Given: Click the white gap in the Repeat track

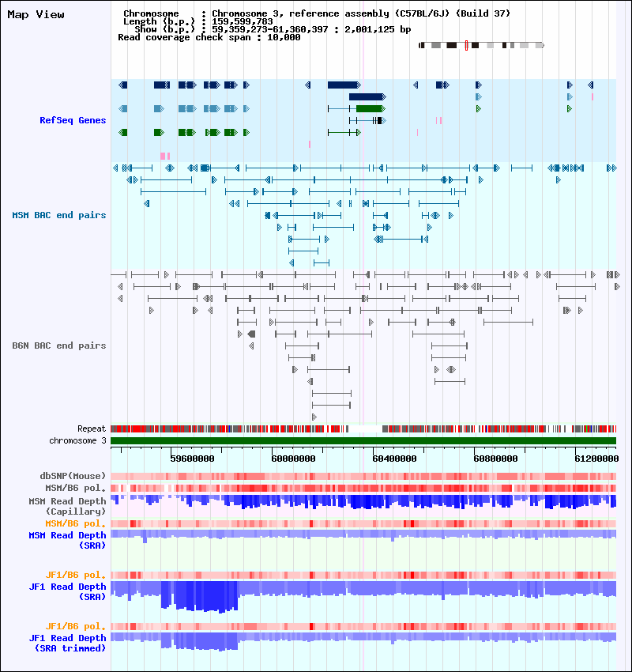Looking at the screenshot, I should [x=365, y=428].
